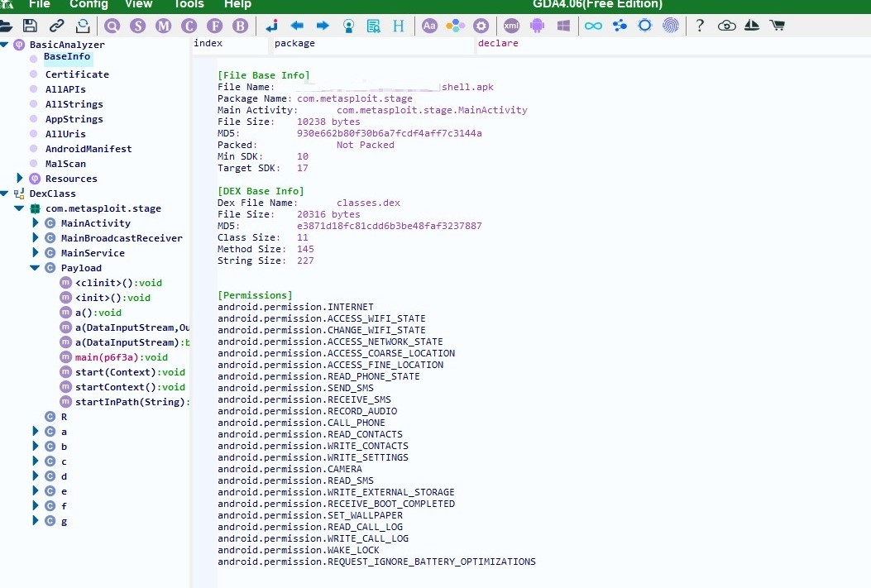Image resolution: width=871 pixels, height=588 pixels.
Task: Click the package column header
Action: [373, 43]
